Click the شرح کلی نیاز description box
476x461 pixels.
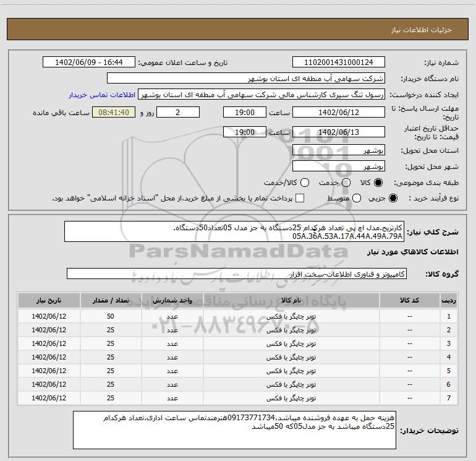[234, 232]
